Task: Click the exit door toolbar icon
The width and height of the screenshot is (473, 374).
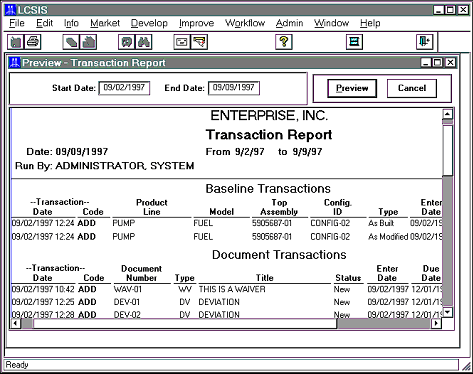Action: coord(424,42)
